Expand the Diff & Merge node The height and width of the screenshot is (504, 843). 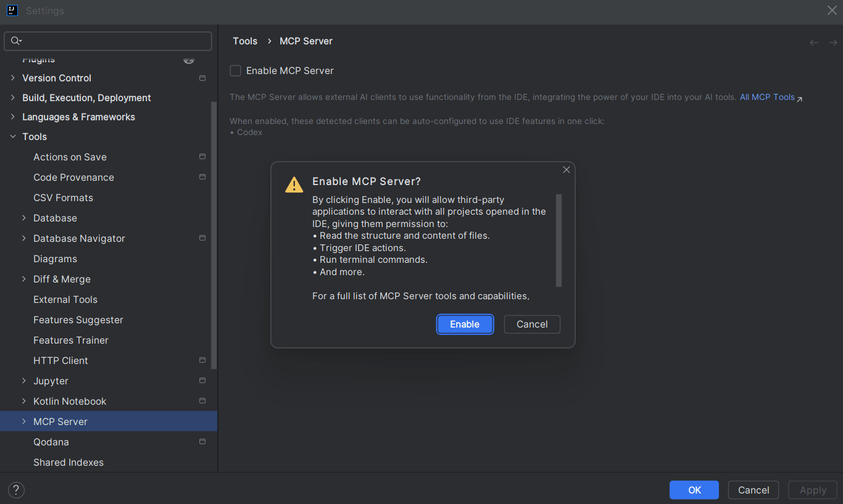coord(24,279)
